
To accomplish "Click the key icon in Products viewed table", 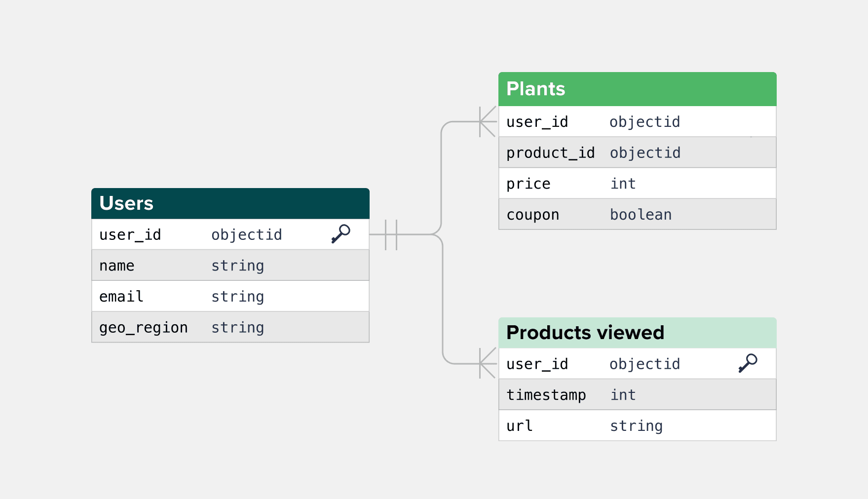I will (748, 363).
